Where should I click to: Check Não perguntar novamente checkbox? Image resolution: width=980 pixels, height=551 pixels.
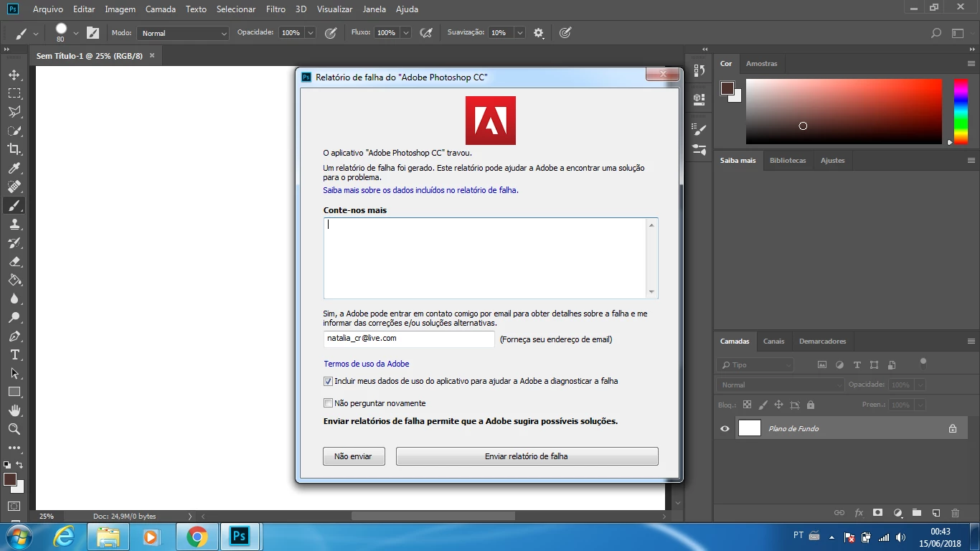[328, 403]
